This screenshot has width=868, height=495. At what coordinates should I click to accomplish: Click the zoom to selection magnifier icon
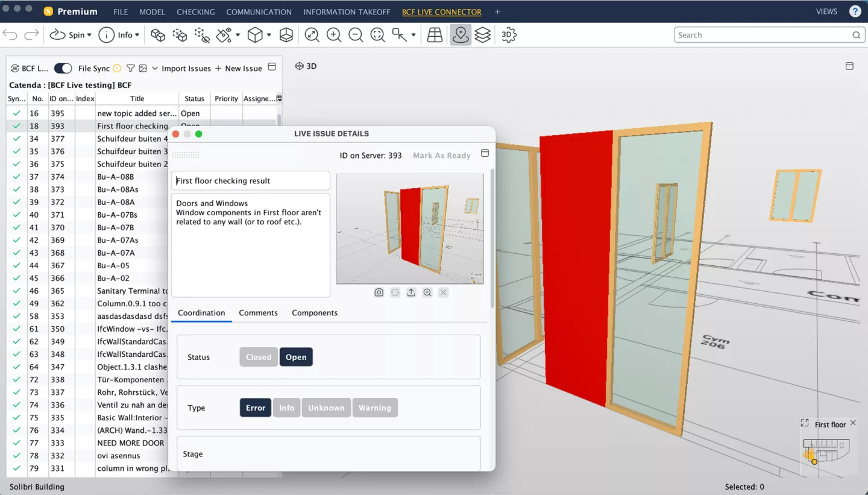378,35
